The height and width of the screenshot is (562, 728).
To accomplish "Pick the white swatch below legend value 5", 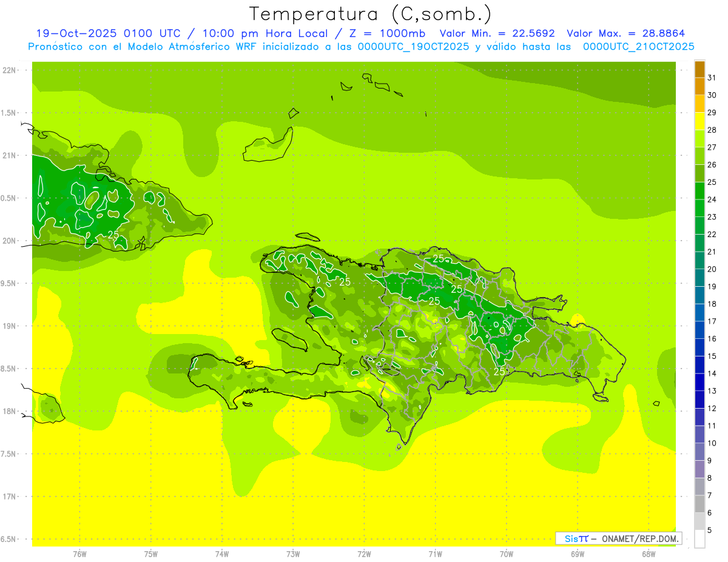I will [x=699, y=539].
